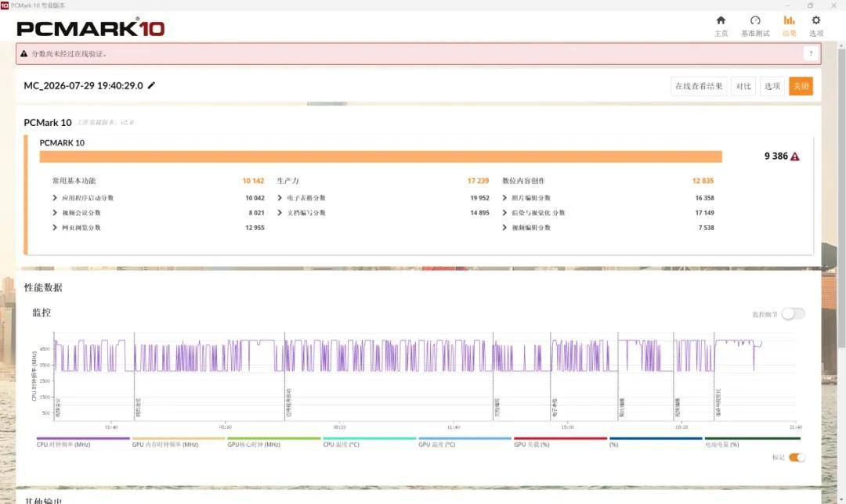Toggle the 监控细节 monitoring details switch
Viewport: 846px width, 504px height.
[793, 314]
